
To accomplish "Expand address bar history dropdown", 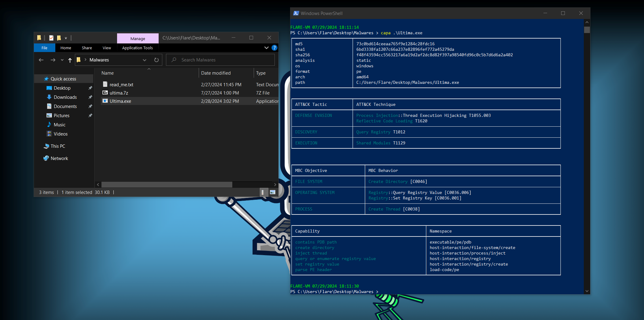I will [x=145, y=60].
